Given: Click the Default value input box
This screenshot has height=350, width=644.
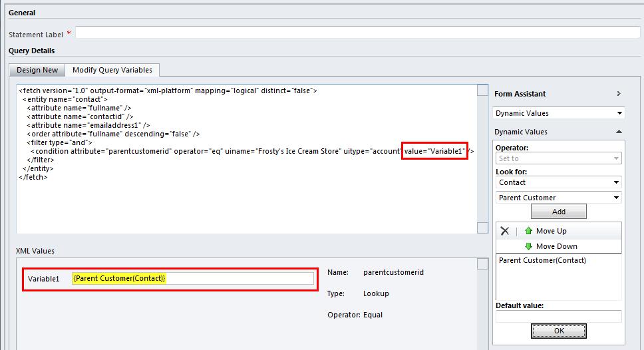Looking at the screenshot, I should (x=558, y=317).
